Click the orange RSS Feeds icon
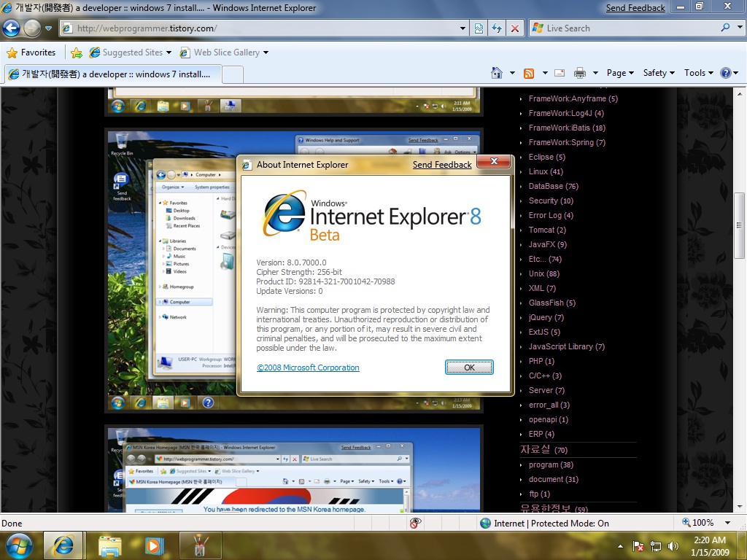 click(x=529, y=74)
